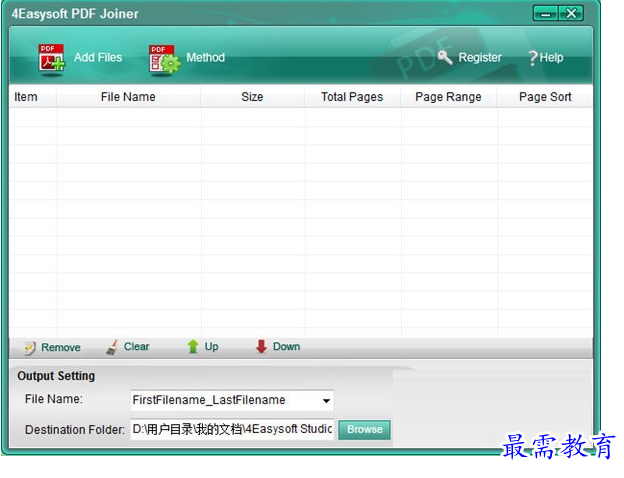
Task: Click the Destination Folder path field
Action: pyautogui.click(x=232, y=429)
